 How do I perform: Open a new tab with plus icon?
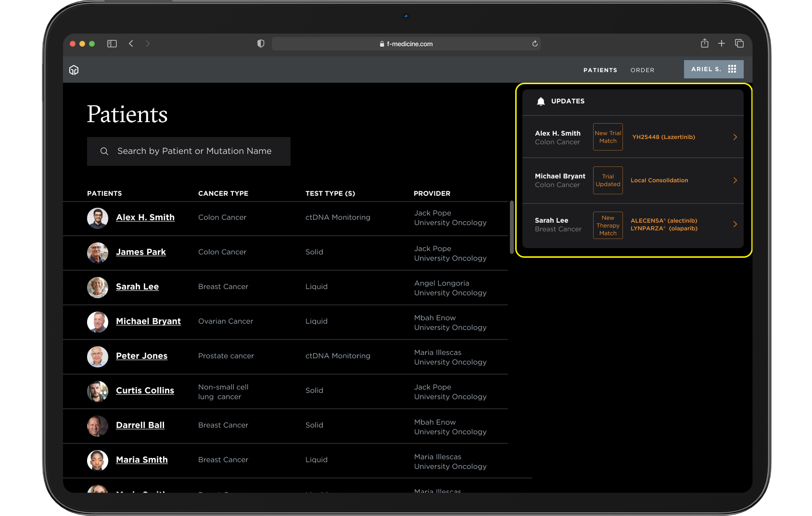point(722,43)
